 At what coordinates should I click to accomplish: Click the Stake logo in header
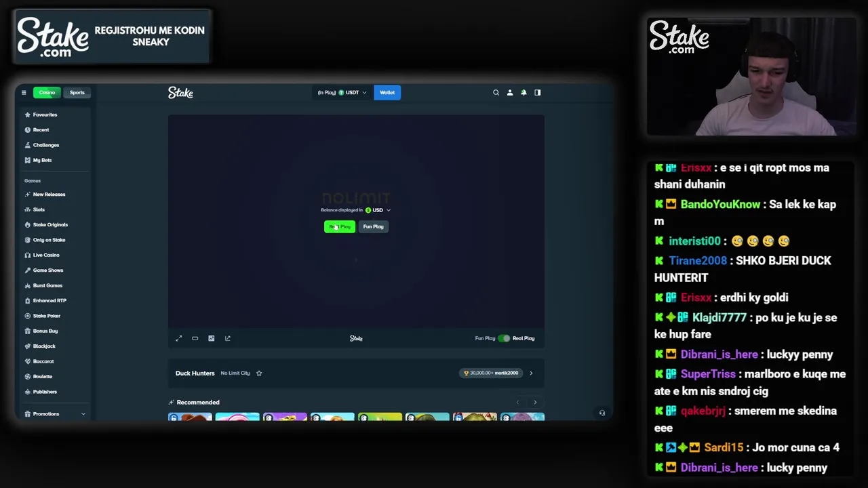pyautogui.click(x=180, y=92)
